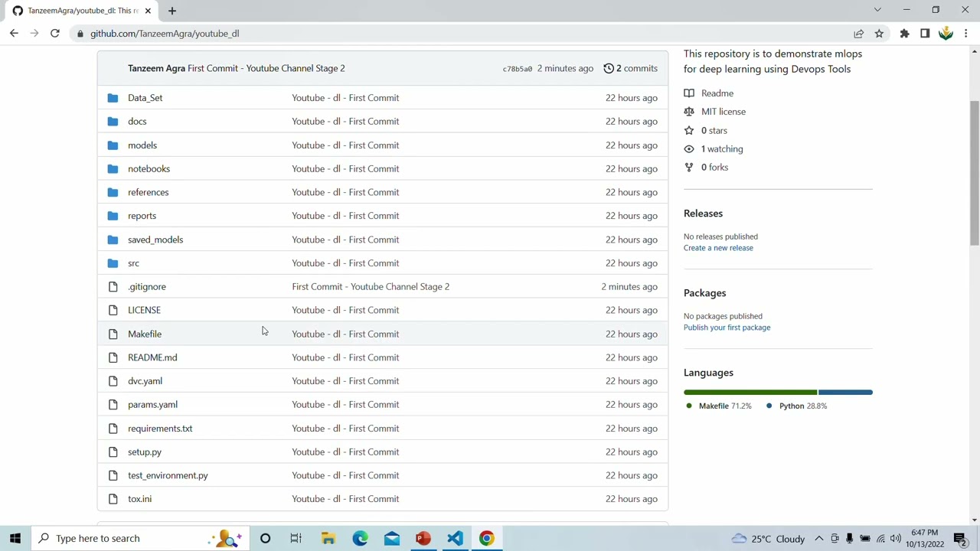Screen dimensions: 980x551
Task: Jump to Readme section
Action: pyautogui.click(x=709, y=93)
